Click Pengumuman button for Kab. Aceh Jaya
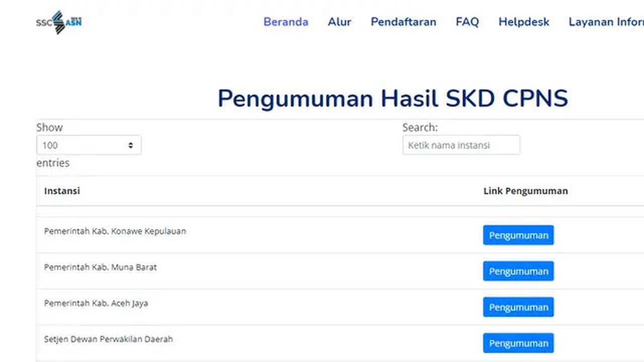Viewport: 644px width, 362px height. pos(518,307)
